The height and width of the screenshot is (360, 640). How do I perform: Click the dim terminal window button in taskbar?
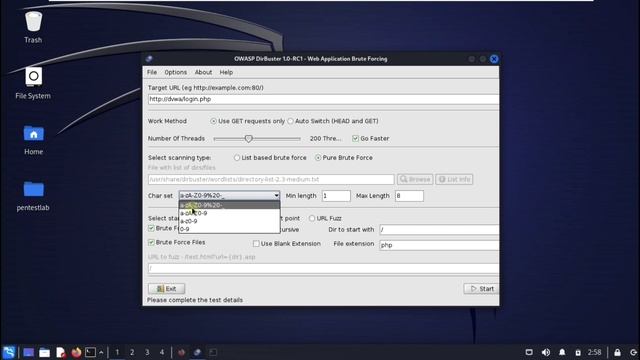pyautogui.click(x=213, y=352)
